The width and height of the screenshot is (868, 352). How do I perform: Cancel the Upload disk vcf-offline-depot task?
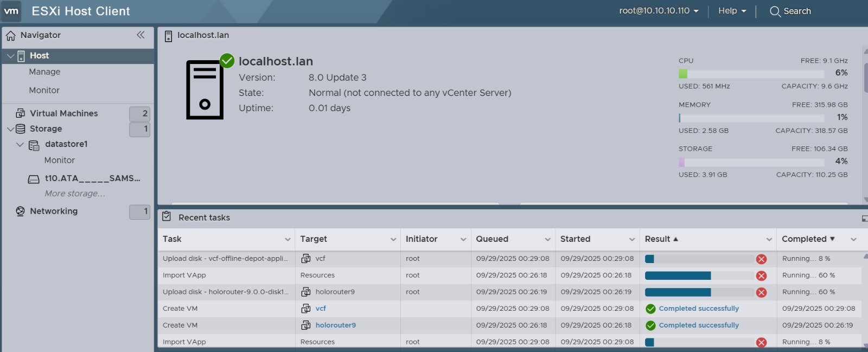pos(761,259)
